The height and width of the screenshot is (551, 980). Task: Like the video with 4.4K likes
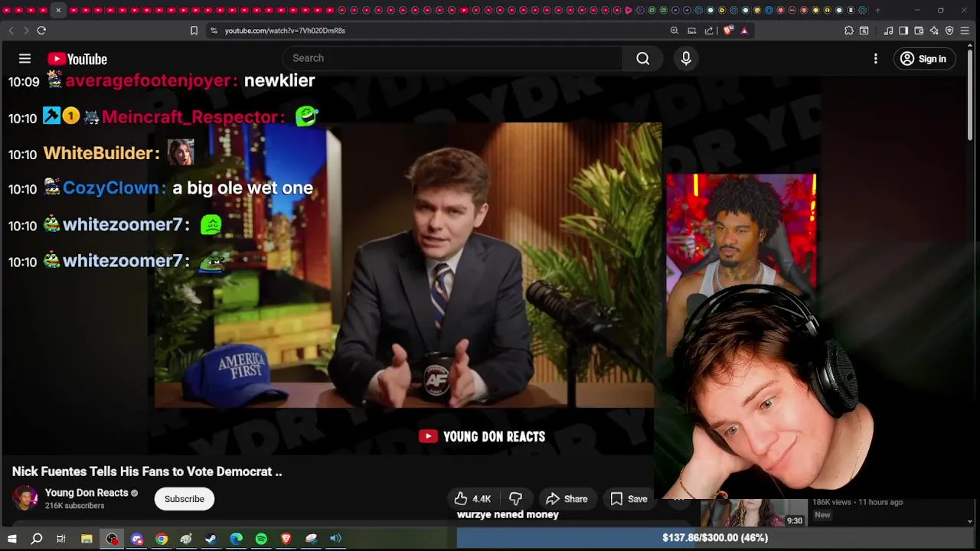point(472,499)
